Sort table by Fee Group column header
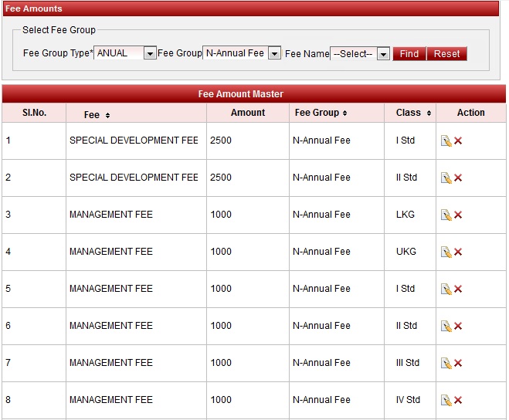 coord(321,113)
